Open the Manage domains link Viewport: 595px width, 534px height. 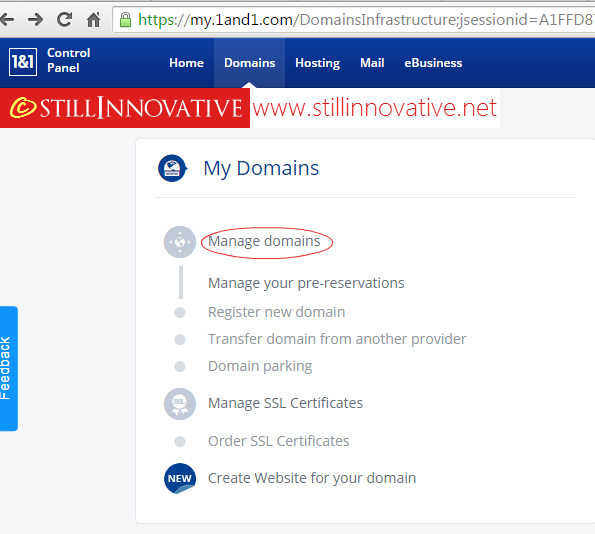point(264,241)
